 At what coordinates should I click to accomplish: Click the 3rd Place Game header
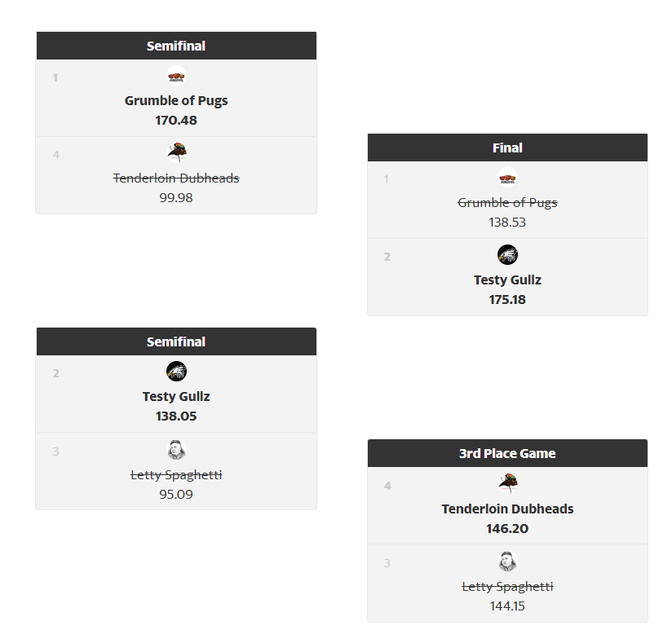[x=507, y=453]
